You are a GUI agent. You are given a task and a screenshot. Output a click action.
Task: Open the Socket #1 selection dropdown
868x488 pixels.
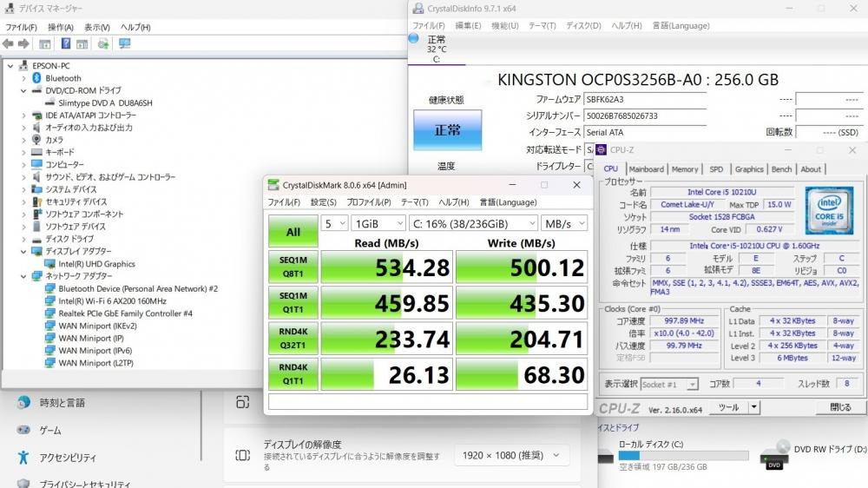(670, 384)
